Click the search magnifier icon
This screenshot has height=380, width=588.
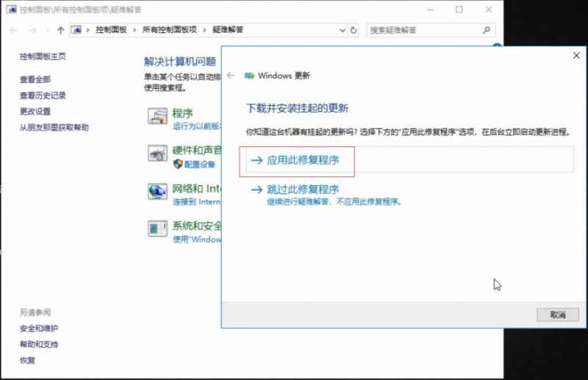487,30
